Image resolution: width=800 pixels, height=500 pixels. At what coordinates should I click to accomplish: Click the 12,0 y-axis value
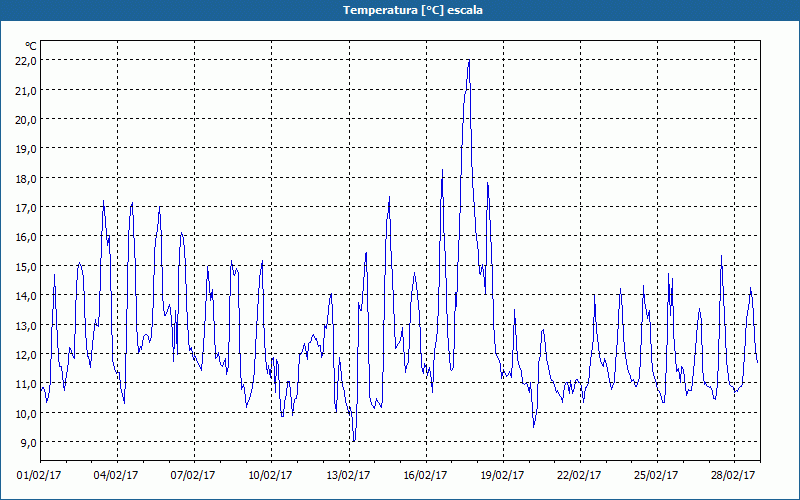click(x=26, y=354)
